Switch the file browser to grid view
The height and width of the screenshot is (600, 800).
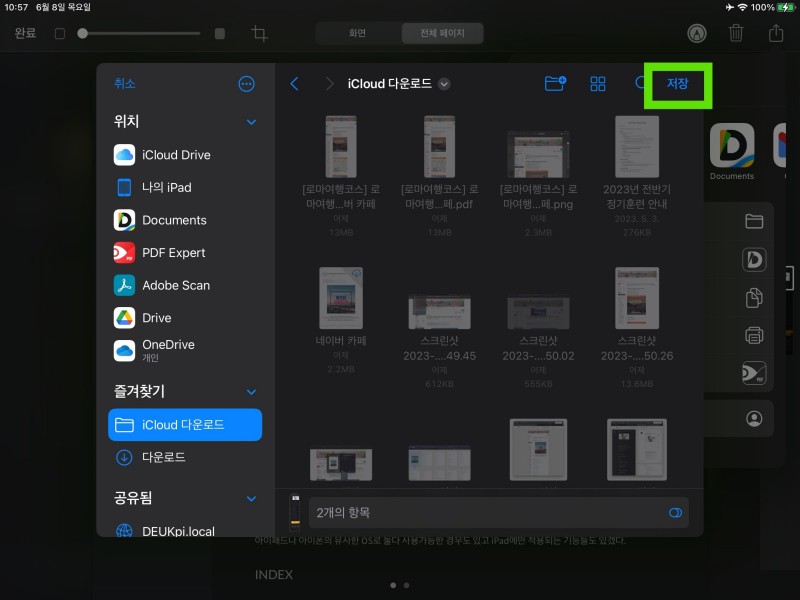pyautogui.click(x=597, y=84)
